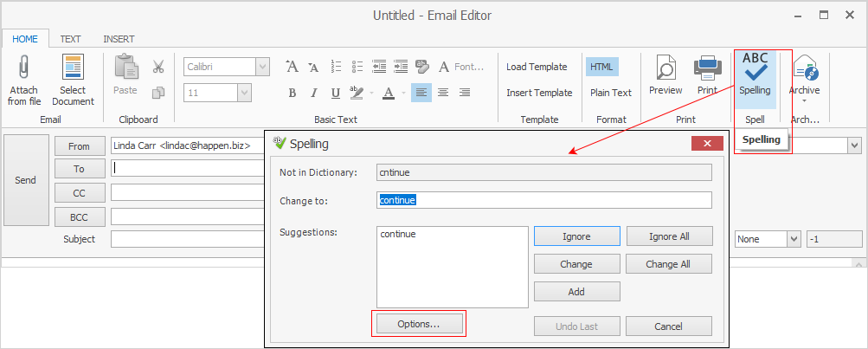The height and width of the screenshot is (349, 868).
Task: Switch format to Plain Text
Action: [x=611, y=93]
